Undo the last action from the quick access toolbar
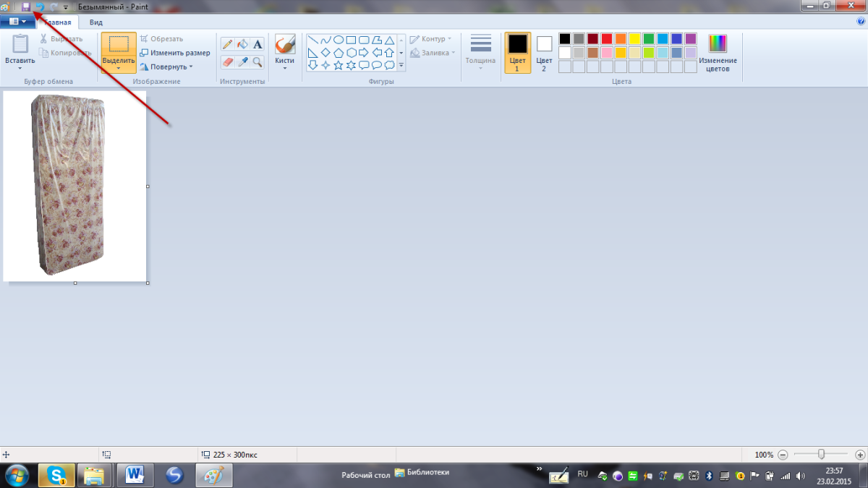The image size is (868, 488). (40, 7)
